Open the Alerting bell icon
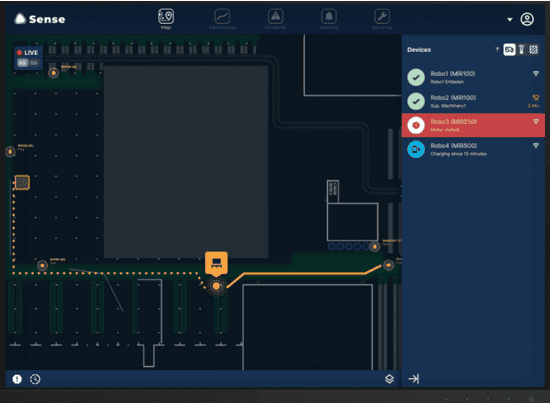The height and width of the screenshot is (403, 550). pos(329,19)
